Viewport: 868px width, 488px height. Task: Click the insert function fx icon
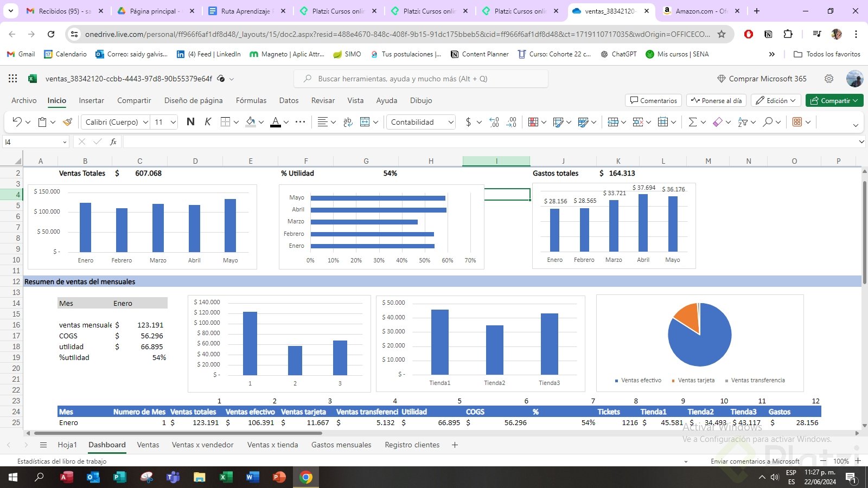point(113,142)
